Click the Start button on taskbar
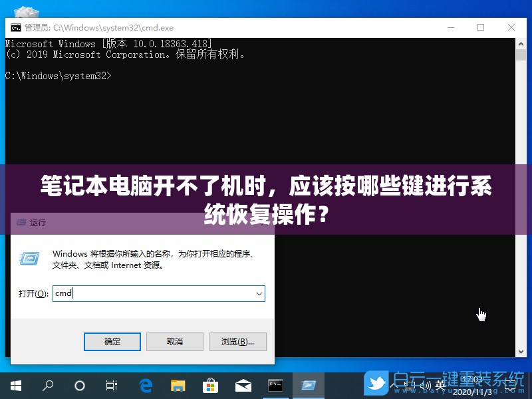Image resolution: width=532 pixels, height=399 pixels. pos(15,386)
